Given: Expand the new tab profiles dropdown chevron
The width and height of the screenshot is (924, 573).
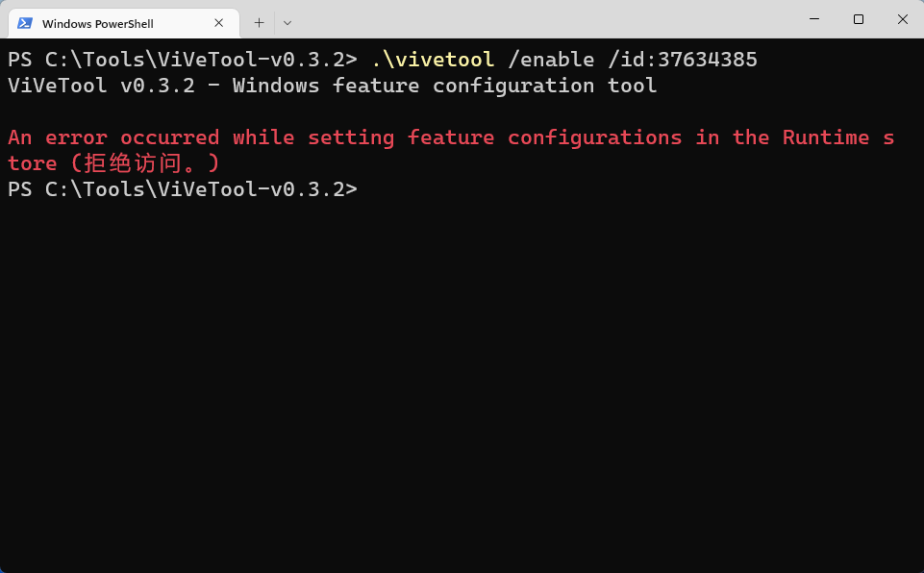Looking at the screenshot, I should pyautogui.click(x=287, y=22).
